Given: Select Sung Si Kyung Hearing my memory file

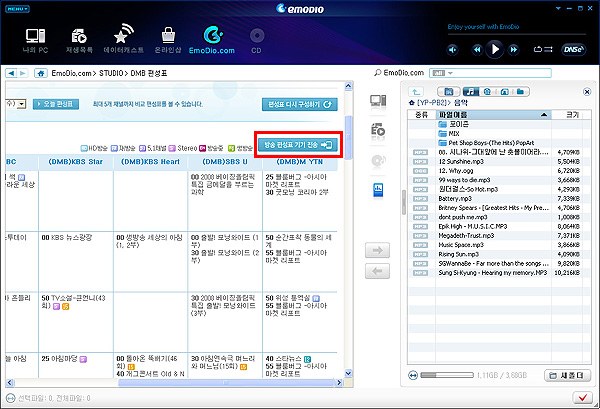Looking at the screenshot, I should (x=492, y=273).
